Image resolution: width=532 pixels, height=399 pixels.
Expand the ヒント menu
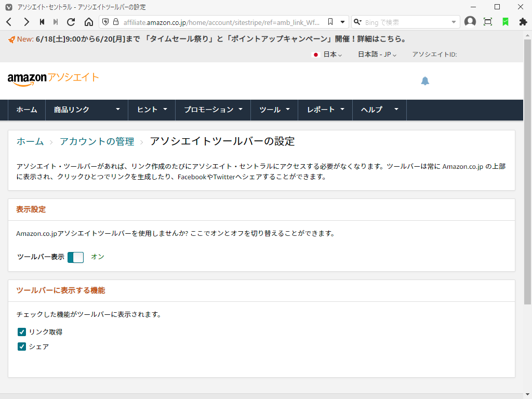(x=152, y=110)
